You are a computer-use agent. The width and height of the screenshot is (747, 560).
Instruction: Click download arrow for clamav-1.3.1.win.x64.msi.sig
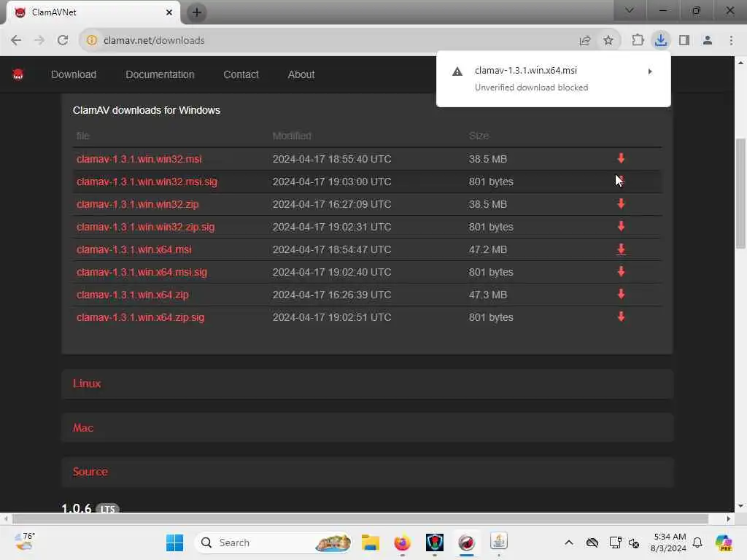coord(621,272)
